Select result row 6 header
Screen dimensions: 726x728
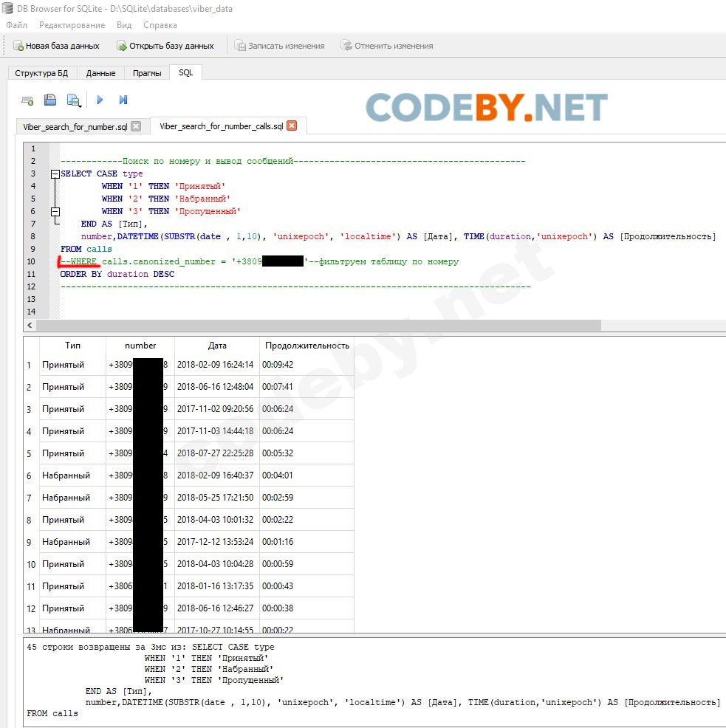[x=30, y=475]
